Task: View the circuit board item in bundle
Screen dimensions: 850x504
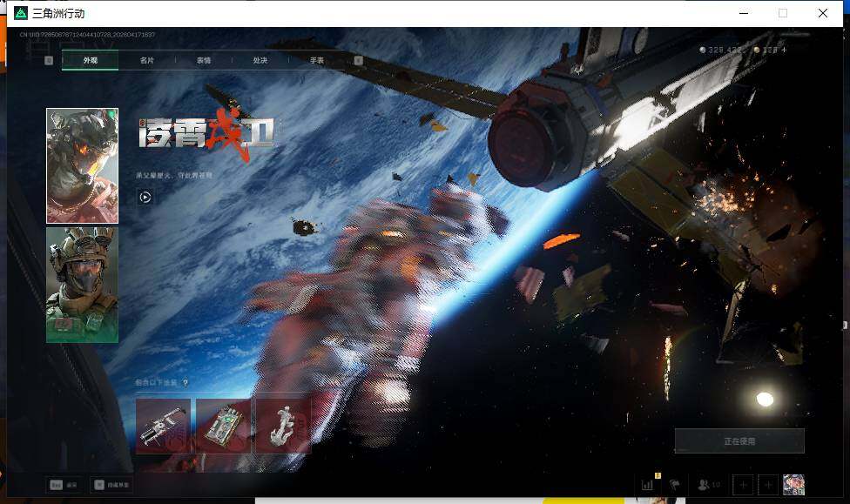Action: click(x=223, y=426)
